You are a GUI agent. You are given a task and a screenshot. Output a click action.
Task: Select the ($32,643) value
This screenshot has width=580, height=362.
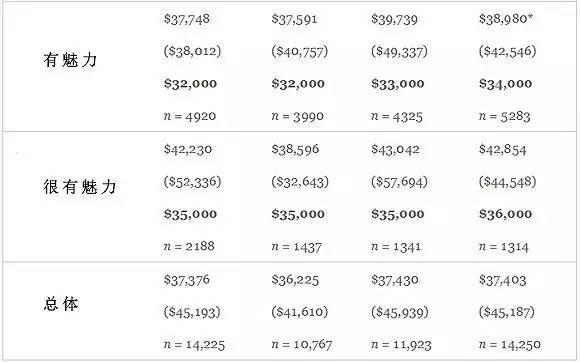(x=300, y=182)
